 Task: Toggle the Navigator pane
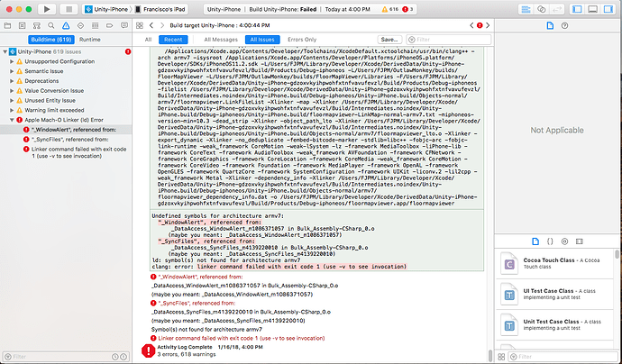tap(577, 9)
